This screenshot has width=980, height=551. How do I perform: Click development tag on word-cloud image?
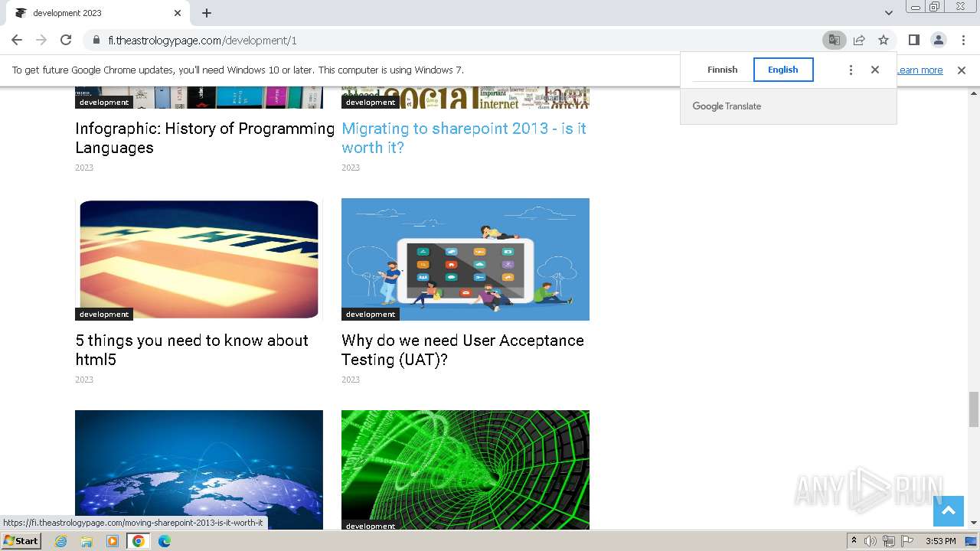click(x=371, y=103)
